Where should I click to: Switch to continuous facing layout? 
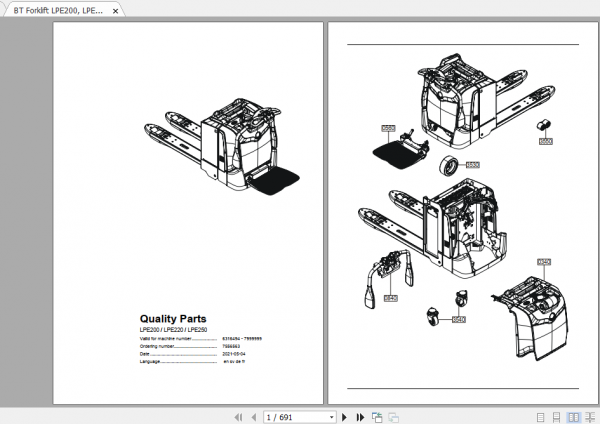click(x=590, y=417)
